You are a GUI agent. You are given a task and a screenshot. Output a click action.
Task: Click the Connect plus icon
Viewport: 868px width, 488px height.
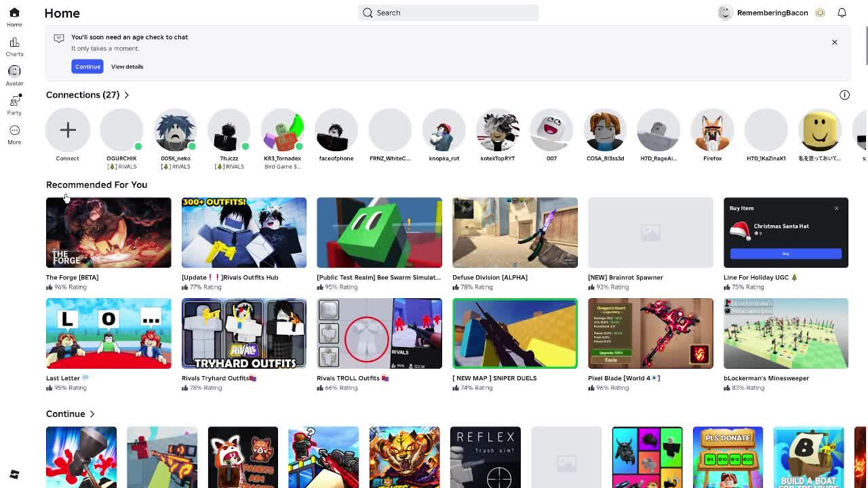point(68,129)
